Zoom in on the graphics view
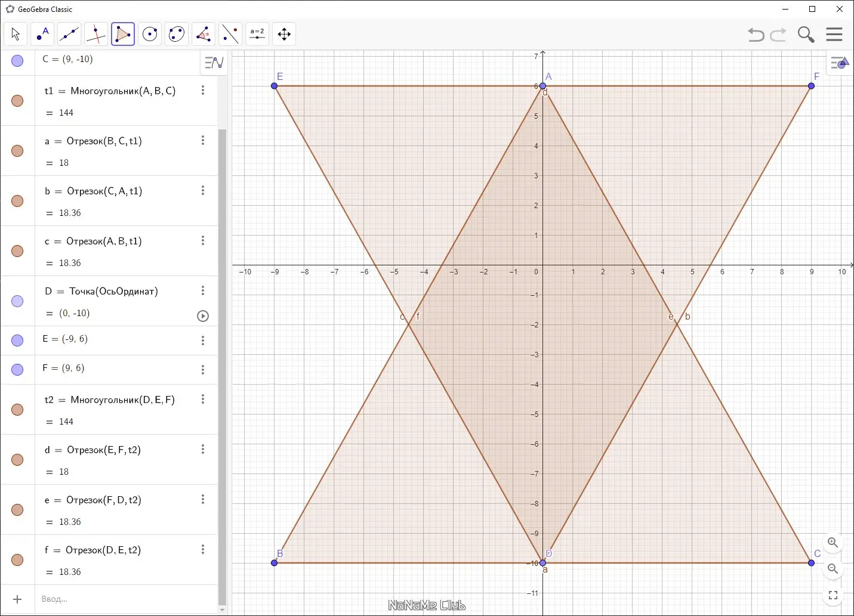The width and height of the screenshot is (854, 616). (833, 543)
